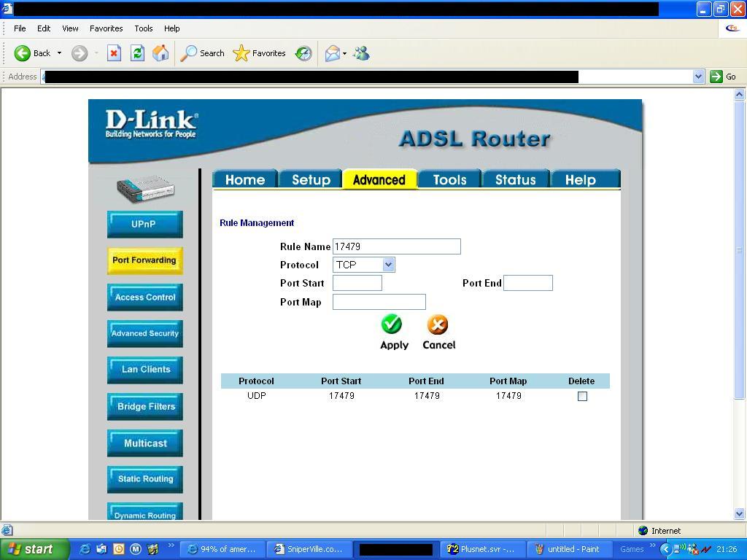Image resolution: width=747 pixels, height=560 pixels.
Task: Open the Search toolbar button
Action: click(x=202, y=53)
